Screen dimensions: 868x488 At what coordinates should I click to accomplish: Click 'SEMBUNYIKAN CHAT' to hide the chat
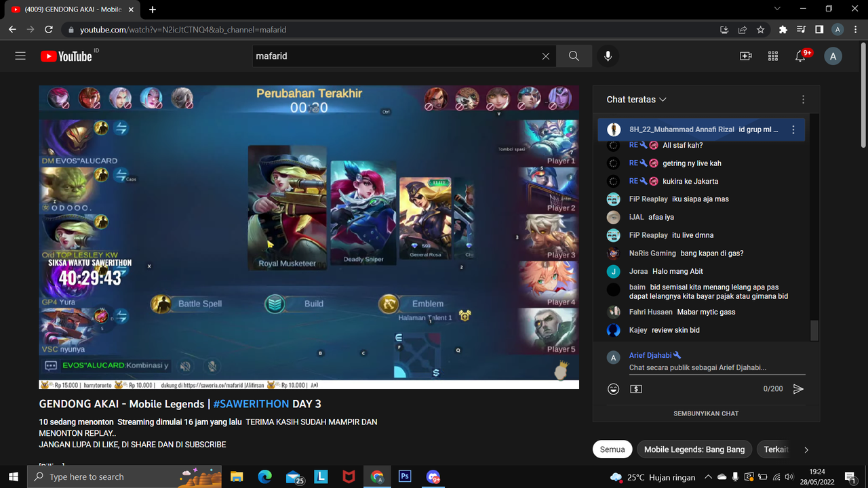[x=706, y=413]
